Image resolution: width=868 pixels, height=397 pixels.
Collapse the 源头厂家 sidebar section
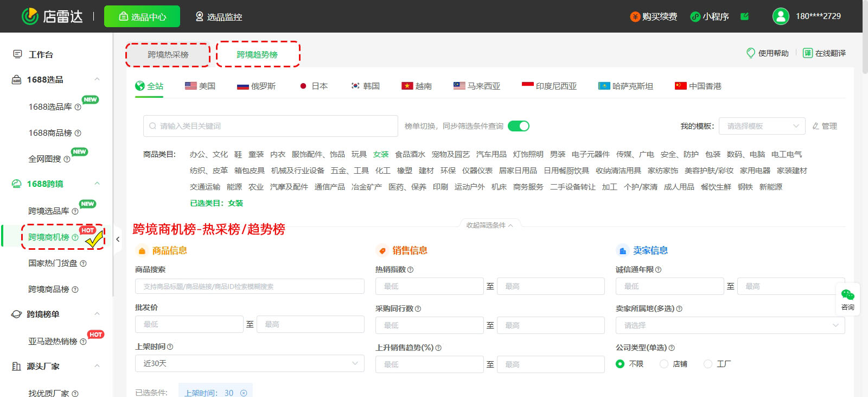click(97, 366)
